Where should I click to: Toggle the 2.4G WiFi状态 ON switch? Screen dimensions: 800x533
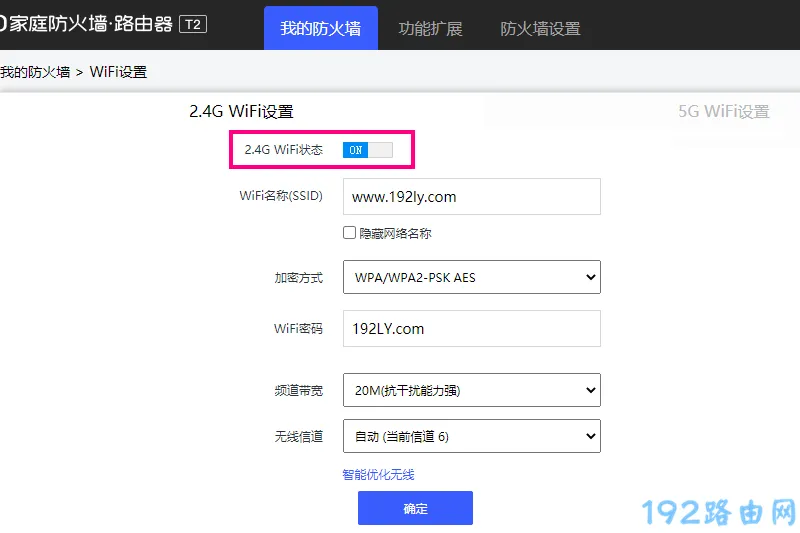tap(367, 150)
